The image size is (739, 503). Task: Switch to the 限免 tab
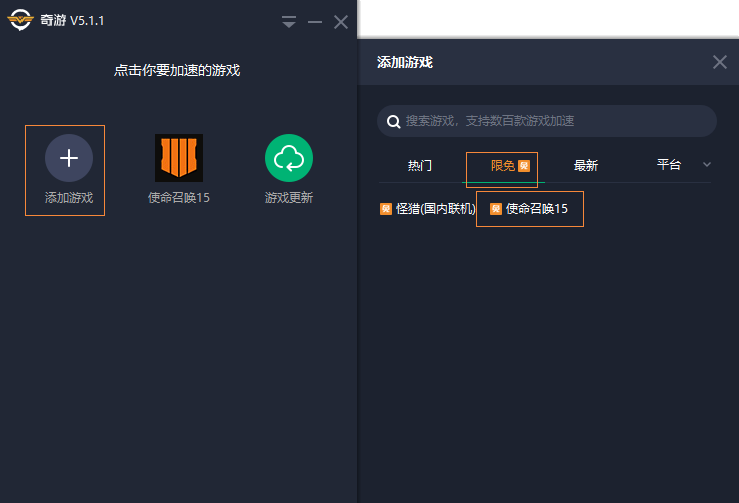[503, 165]
